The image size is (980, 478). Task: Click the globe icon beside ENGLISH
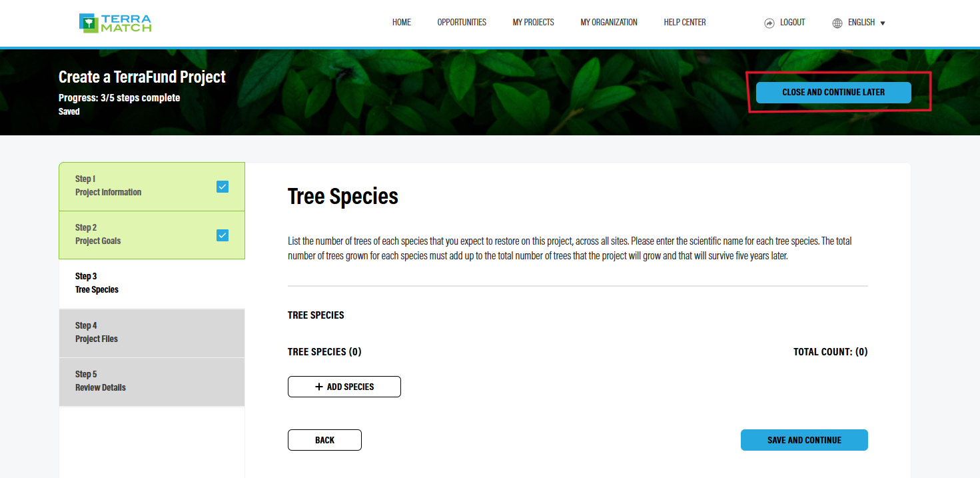click(837, 22)
